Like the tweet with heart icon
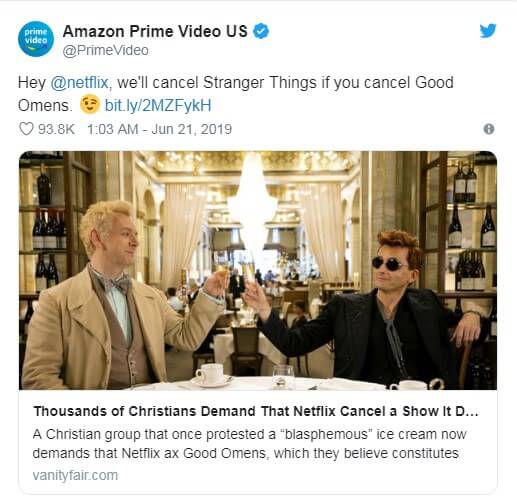The height and width of the screenshot is (500, 517). [x=26, y=129]
